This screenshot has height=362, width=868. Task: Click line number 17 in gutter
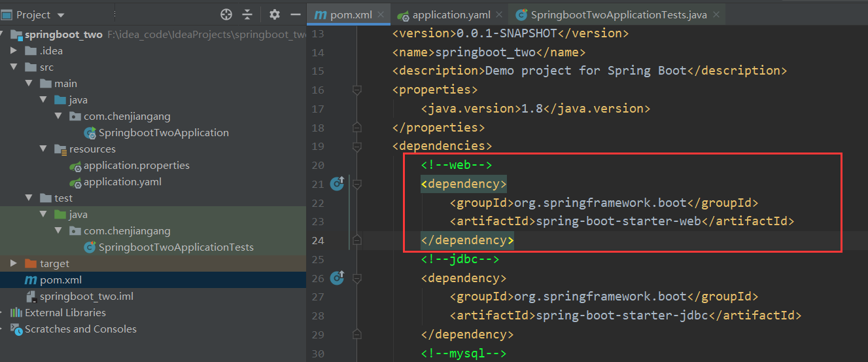tap(318, 109)
